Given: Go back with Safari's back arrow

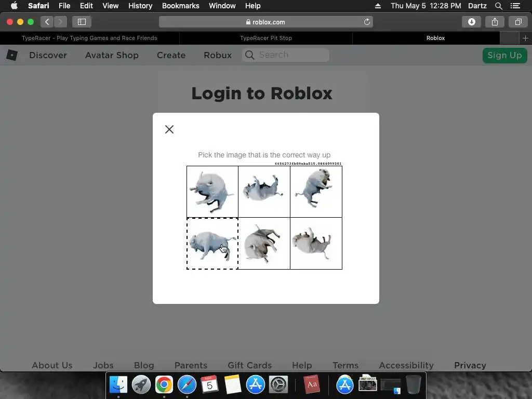Looking at the screenshot, I should tap(47, 22).
